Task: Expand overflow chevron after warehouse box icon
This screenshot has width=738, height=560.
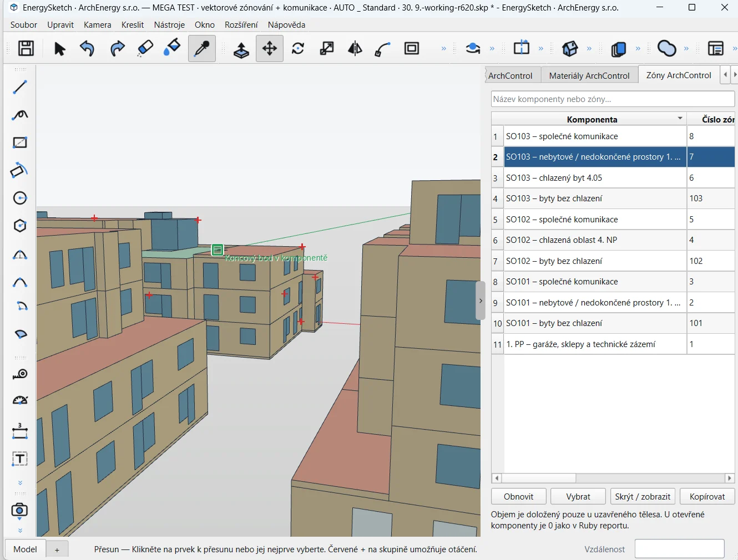Action: [x=589, y=49]
